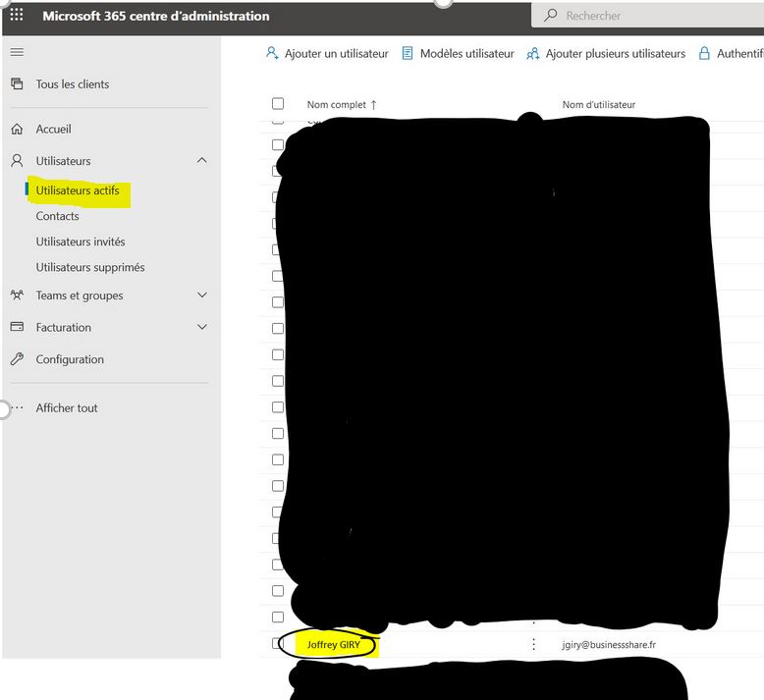Screen dimensions: 764x700
Task: Click the Tous les clients icon
Action: tap(17, 83)
